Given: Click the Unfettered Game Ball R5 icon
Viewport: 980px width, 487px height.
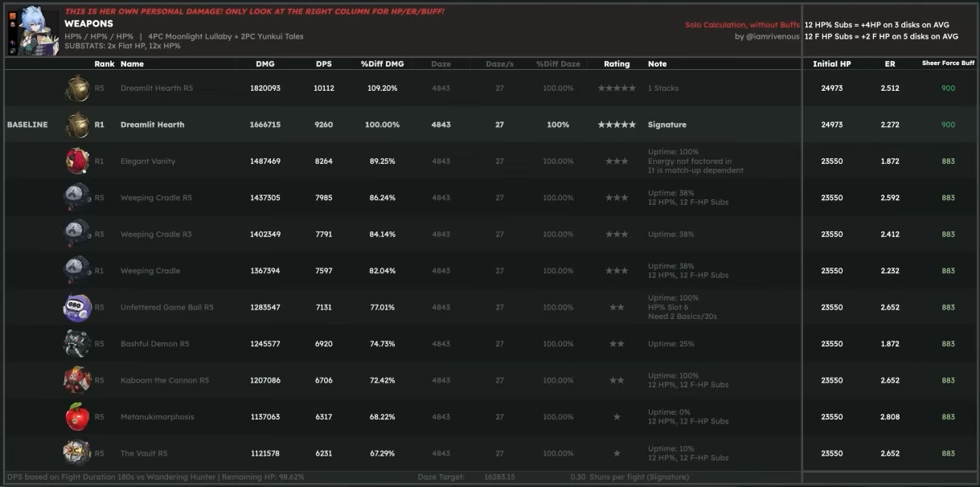Looking at the screenshot, I should (x=77, y=307).
